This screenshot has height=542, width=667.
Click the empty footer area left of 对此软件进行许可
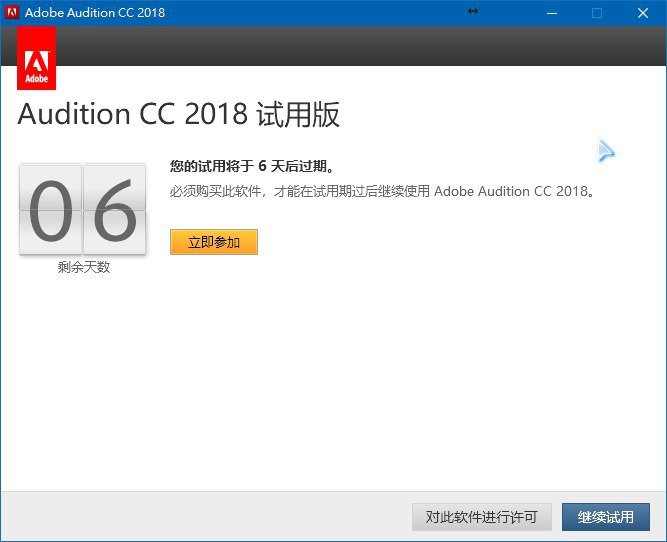(200, 517)
